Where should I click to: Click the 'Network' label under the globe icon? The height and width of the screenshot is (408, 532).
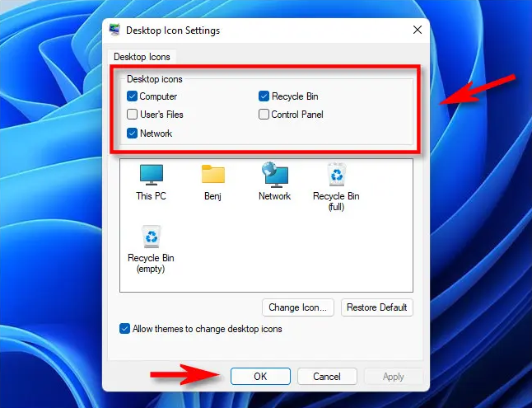point(275,196)
